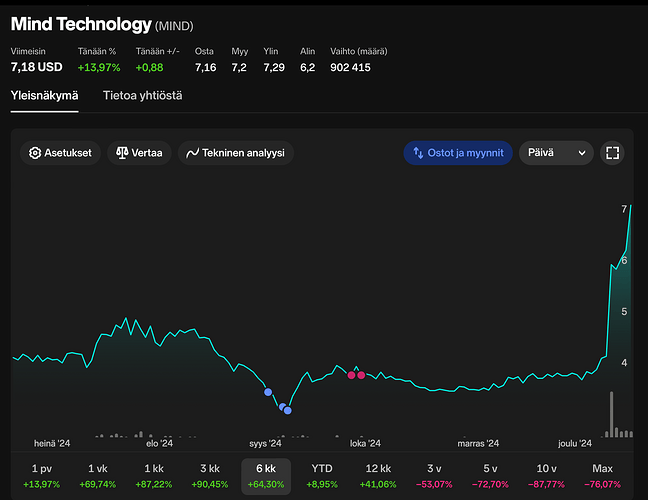Click the lowest blue buy marker
Screen dimensions: 648x500
point(288,410)
